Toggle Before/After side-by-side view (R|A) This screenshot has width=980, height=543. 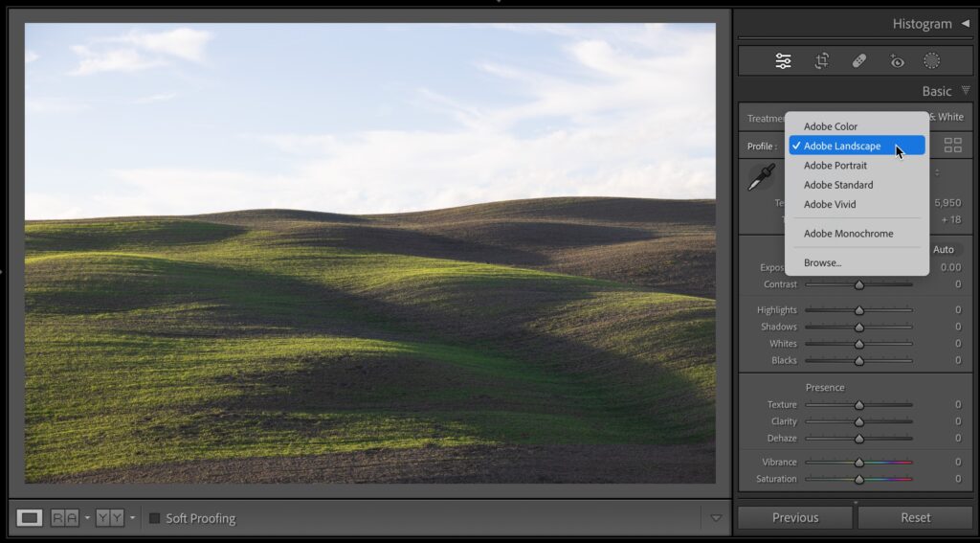click(x=65, y=518)
